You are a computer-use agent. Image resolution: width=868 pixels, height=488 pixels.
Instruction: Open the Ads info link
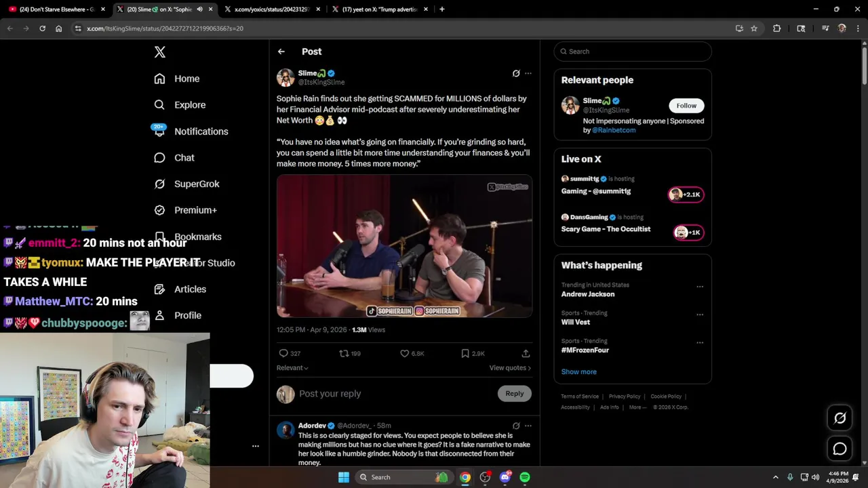[610, 407]
